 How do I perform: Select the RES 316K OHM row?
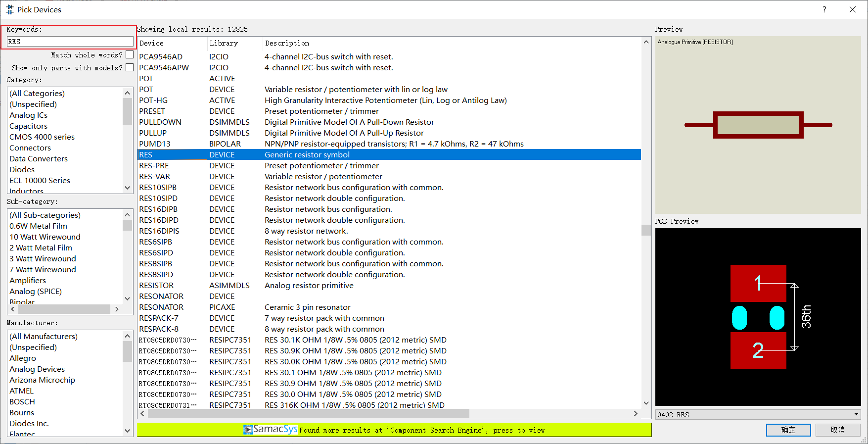[x=389, y=405]
